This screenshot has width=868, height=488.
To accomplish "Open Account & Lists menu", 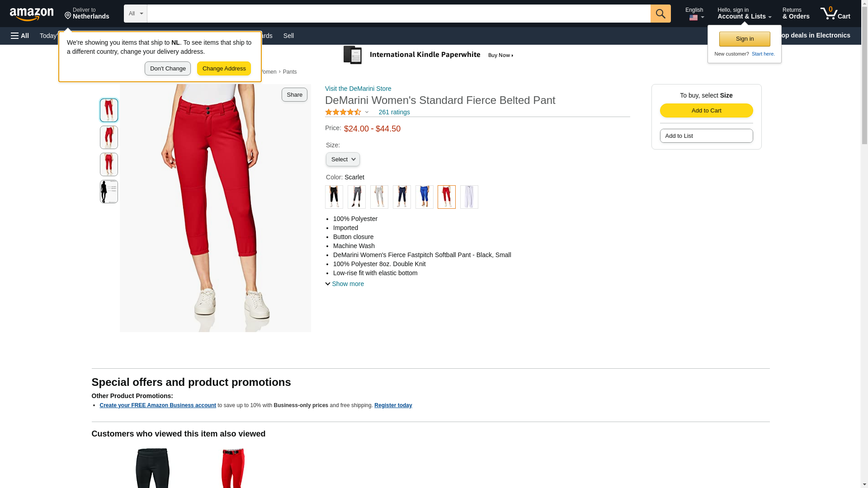I will pyautogui.click(x=744, y=14).
